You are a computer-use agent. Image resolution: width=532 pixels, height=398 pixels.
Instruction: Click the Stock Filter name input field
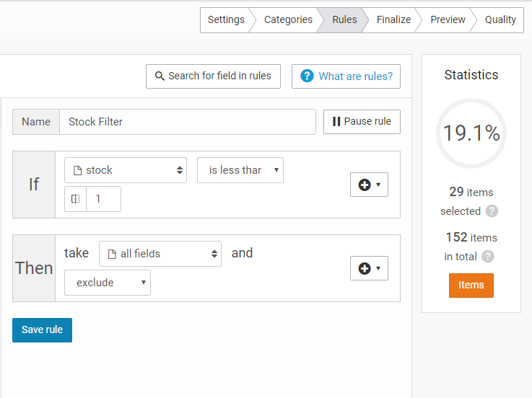(188, 122)
